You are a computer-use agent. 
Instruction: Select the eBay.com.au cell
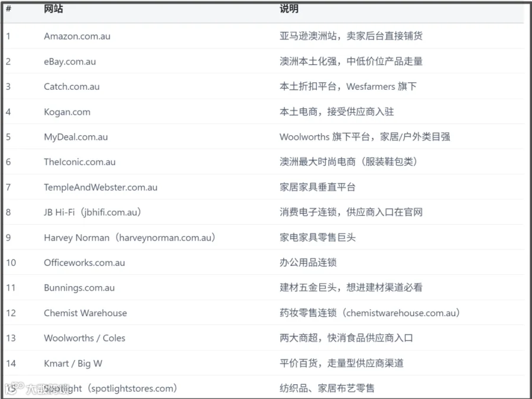pyautogui.click(x=70, y=61)
